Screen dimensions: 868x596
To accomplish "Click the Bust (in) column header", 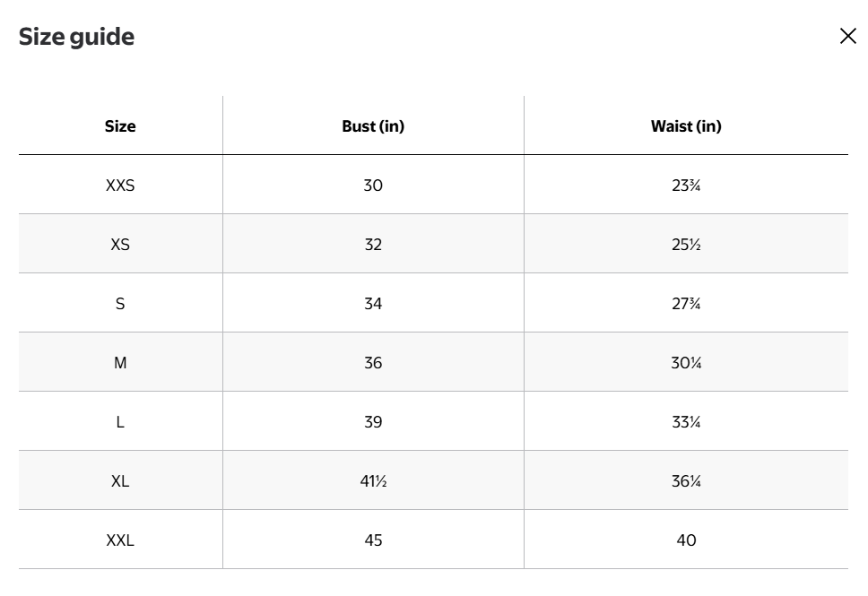I will coord(373,126).
